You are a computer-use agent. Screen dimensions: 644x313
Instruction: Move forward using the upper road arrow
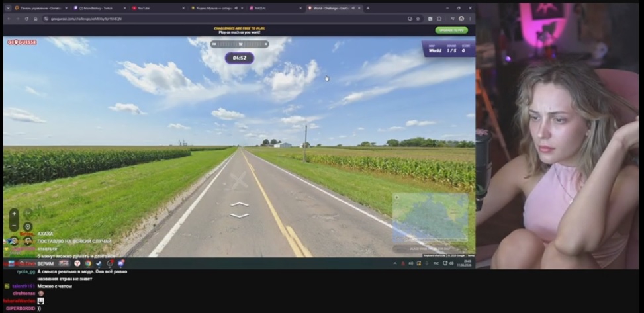click(240, 204)
